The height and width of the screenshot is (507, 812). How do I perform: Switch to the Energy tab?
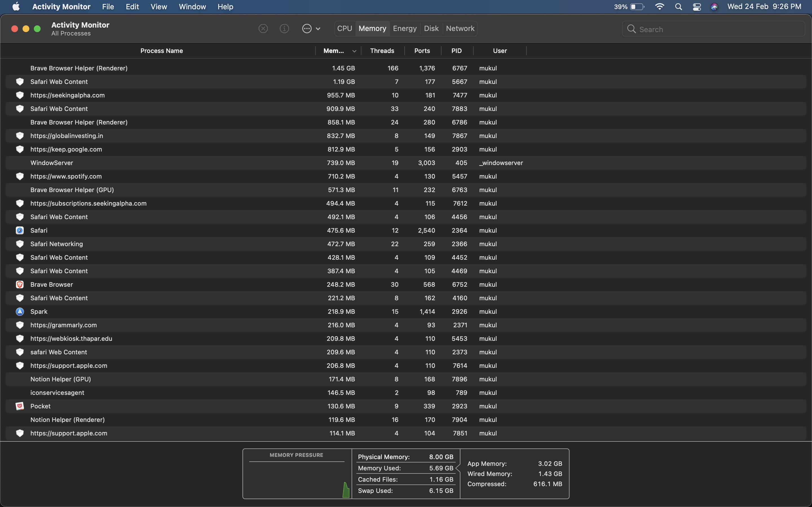point(405,28)
